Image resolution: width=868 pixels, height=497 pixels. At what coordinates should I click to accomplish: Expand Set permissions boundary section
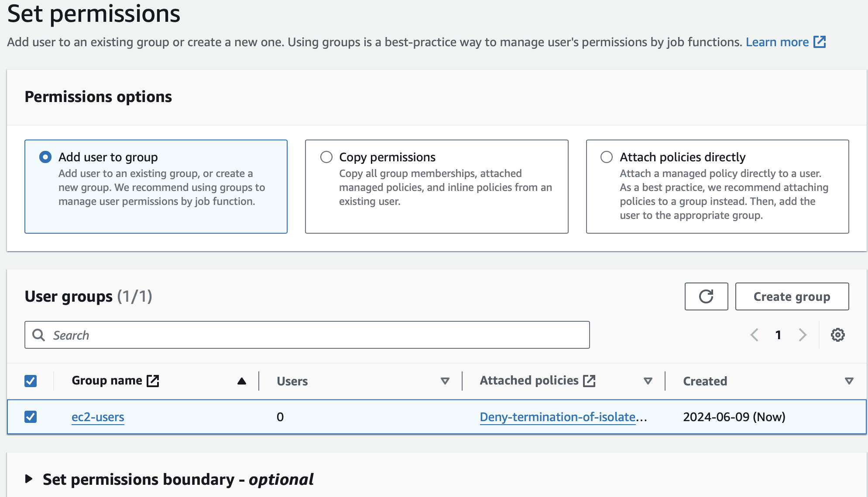click(29, 479)
